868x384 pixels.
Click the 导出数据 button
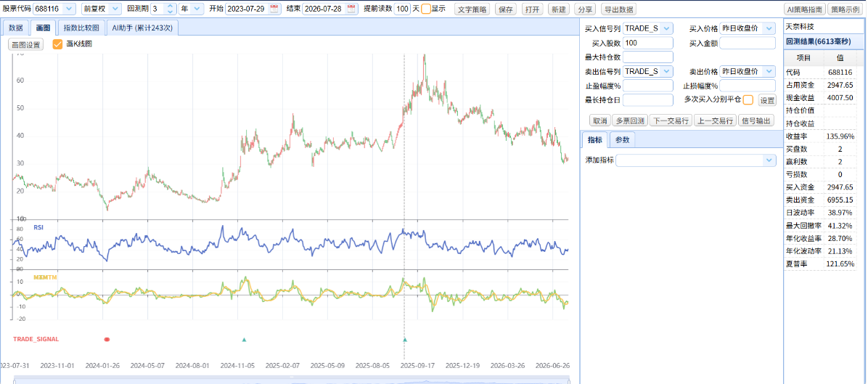[x=618, y=9]
